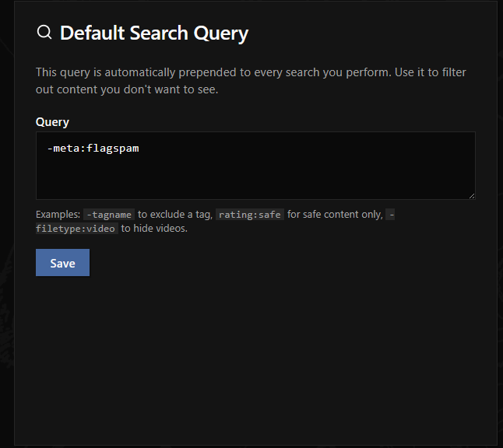Viewport: 503px width, 448px height.
Task: Select the "filetype:video" example code snippet
Action: tap(76, 229)
